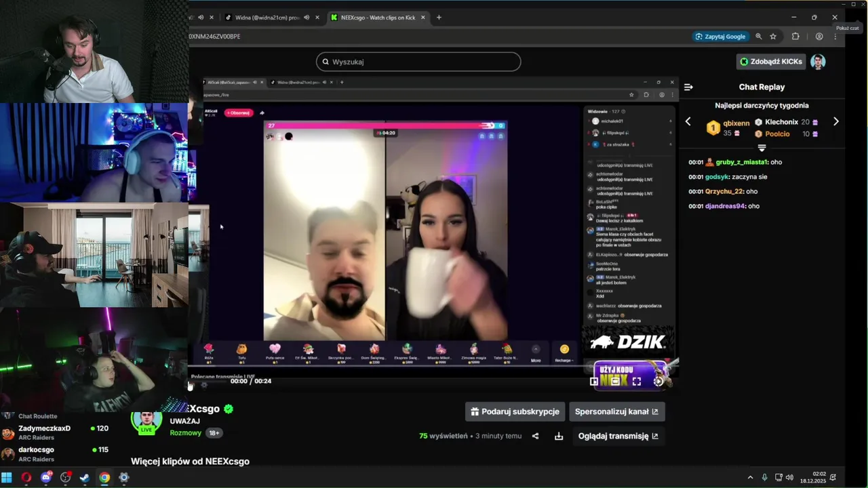
Task: Click the taskbar clock showing 02:02
Action: tap(812, 477)
